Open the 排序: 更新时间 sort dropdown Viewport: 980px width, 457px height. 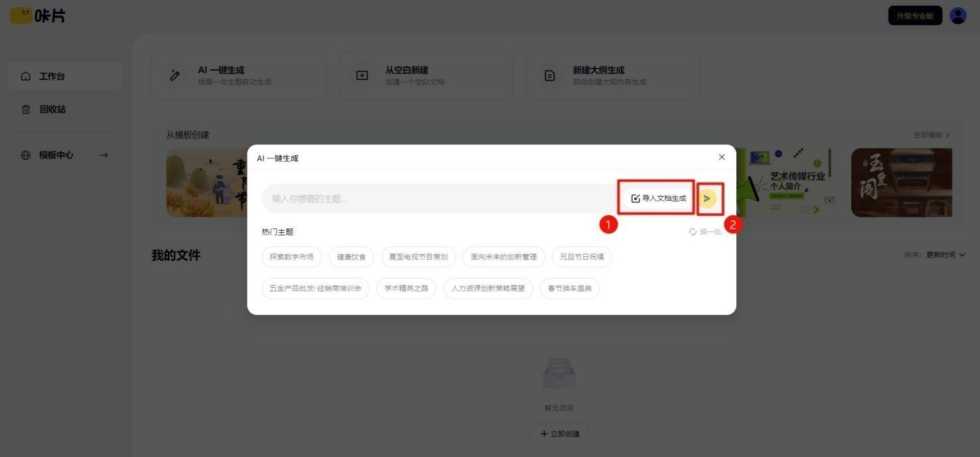934,255
